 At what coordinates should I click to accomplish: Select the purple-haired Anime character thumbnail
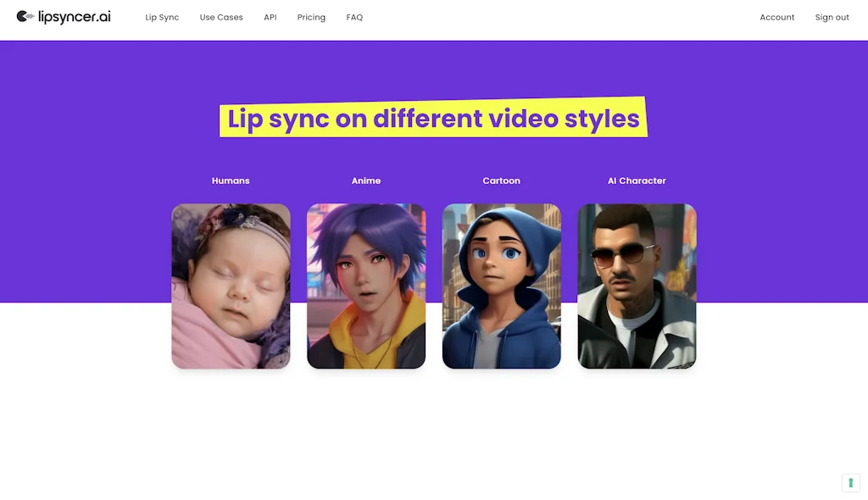pos(366,285)
